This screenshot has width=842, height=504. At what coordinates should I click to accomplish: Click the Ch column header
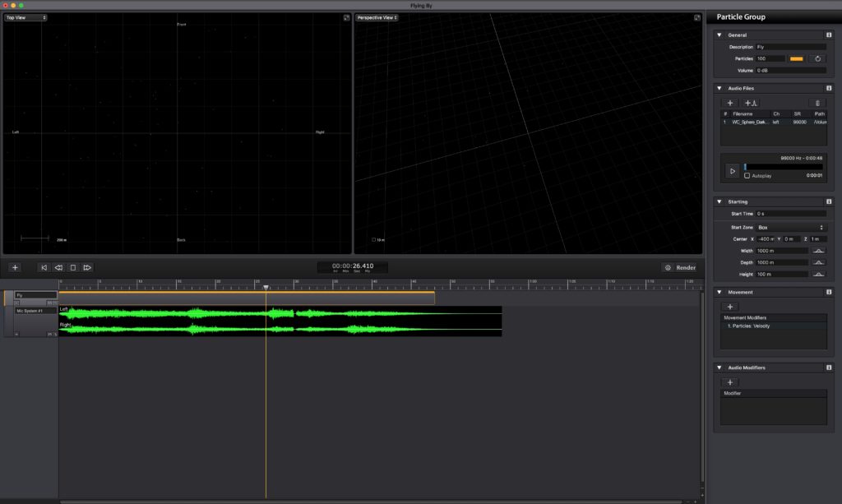click(x=776, y=113)
